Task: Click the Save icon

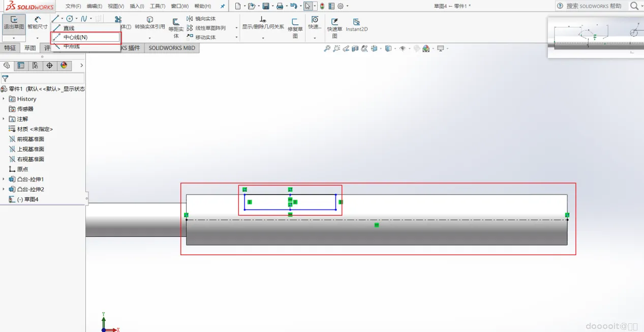Action: 265,6
